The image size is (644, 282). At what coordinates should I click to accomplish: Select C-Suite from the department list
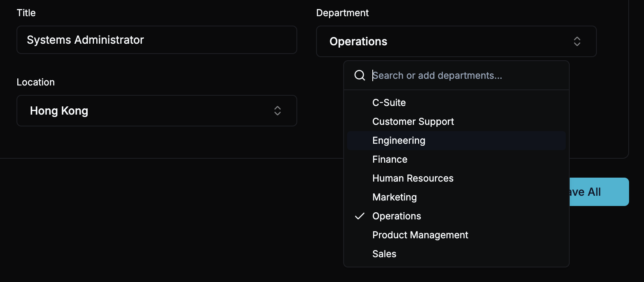(389, 103)
